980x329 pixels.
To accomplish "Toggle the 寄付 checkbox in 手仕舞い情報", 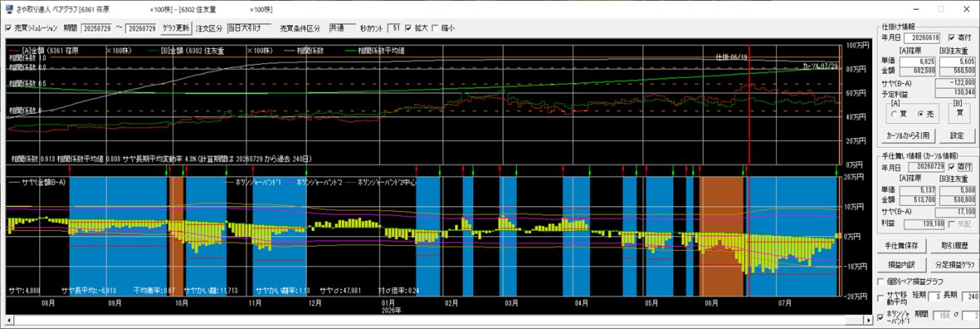I will click(x=953, y=166).
